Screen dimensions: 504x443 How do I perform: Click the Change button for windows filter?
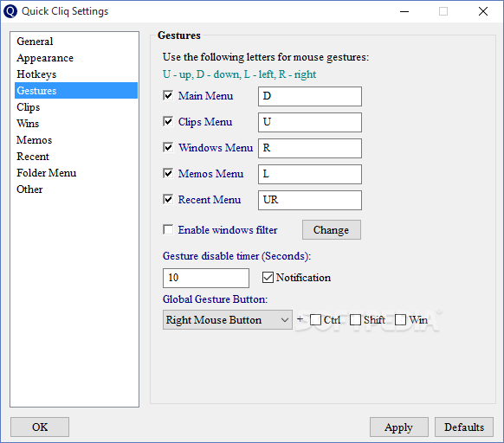332,229
